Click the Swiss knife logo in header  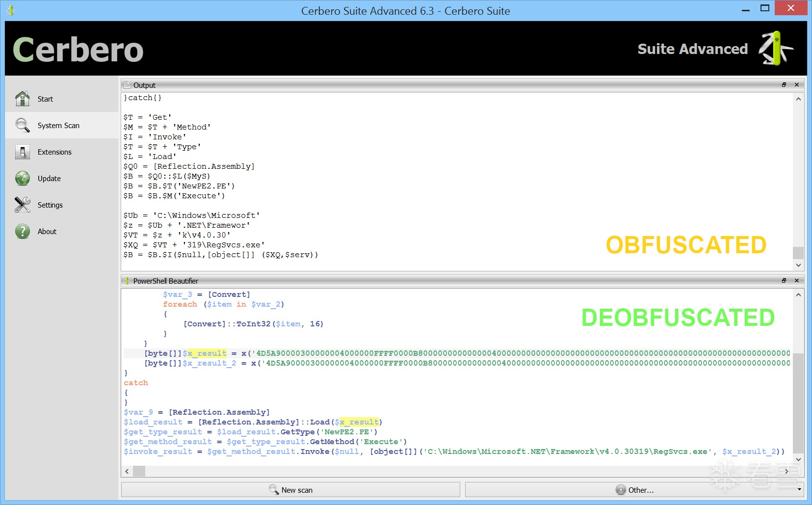pyautogui.click(x=776, y=48)
